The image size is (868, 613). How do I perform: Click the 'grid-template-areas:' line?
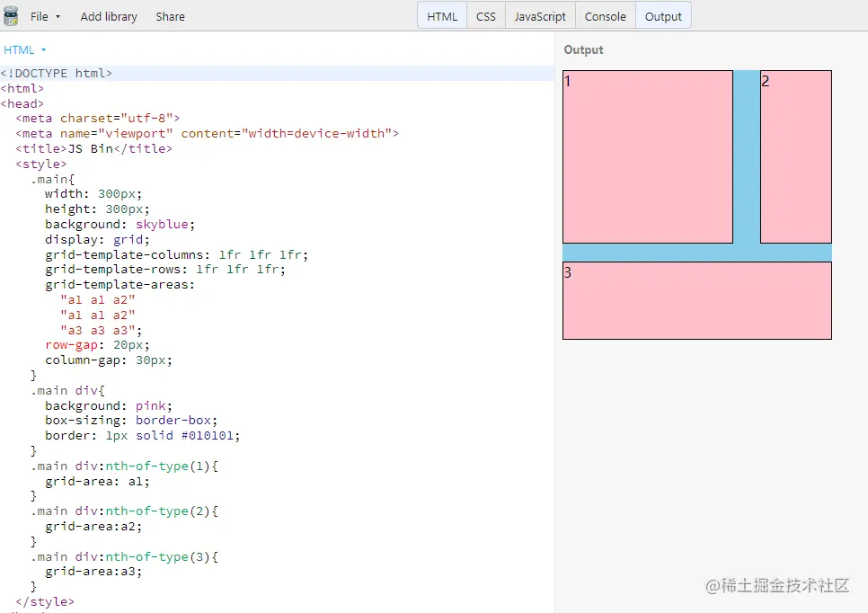[x=120, y=285]
